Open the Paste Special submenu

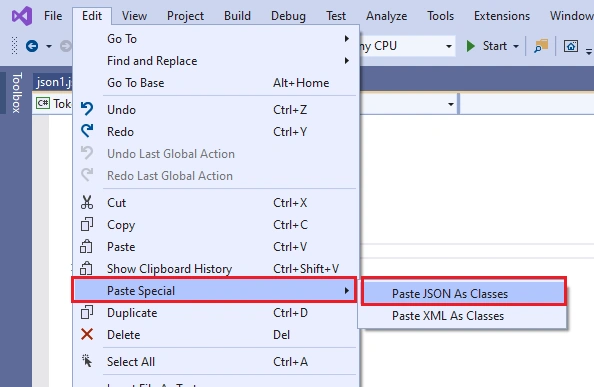coord(214,290)
